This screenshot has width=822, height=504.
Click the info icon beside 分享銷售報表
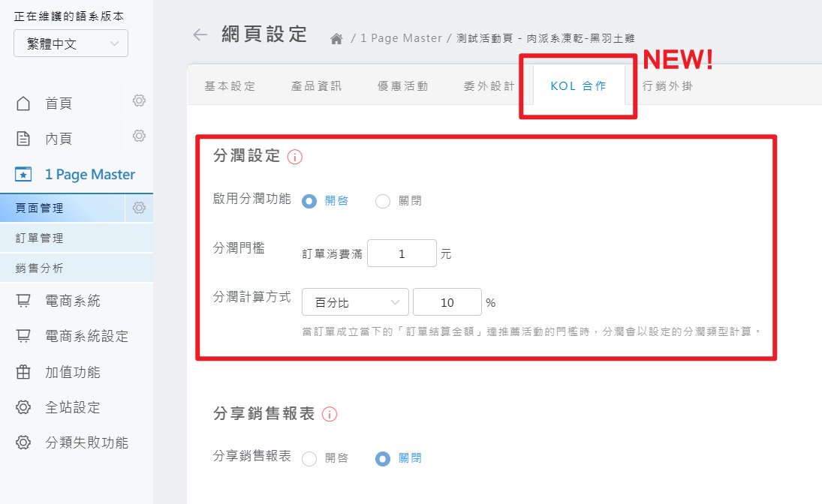[x=331, y=413]
